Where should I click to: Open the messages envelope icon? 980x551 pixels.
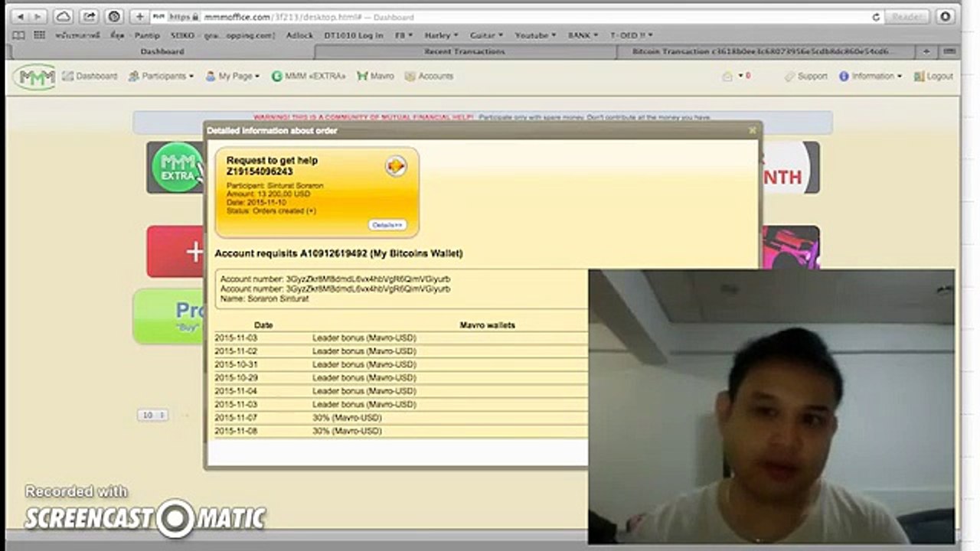coord(727,77)
